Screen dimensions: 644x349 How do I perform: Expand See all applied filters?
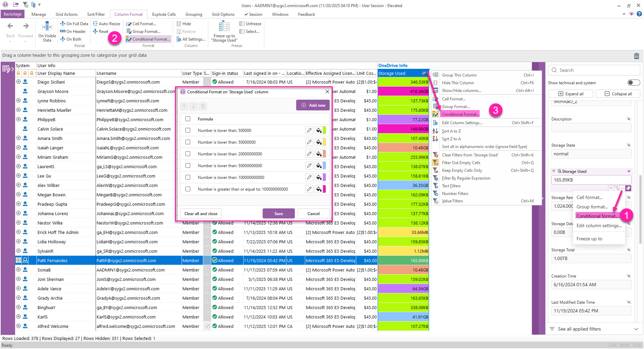pyautogui.click(x=636, y=329)
